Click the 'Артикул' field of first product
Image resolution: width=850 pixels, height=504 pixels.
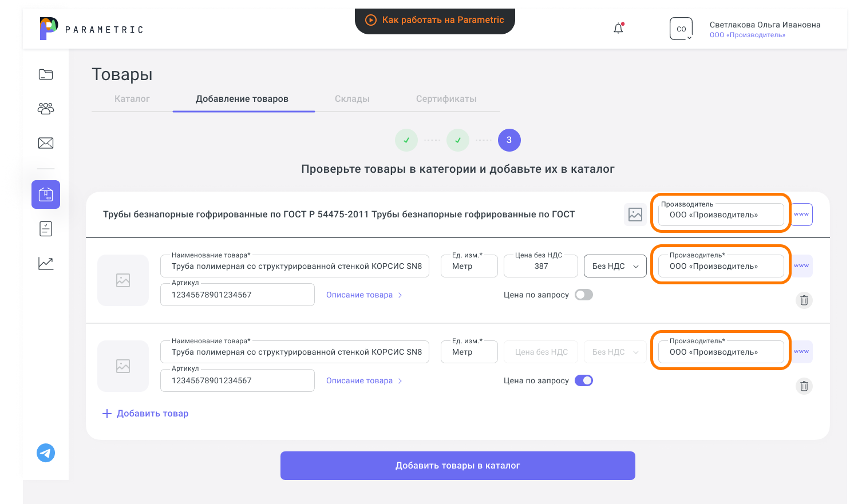click(x=238, y=295)
